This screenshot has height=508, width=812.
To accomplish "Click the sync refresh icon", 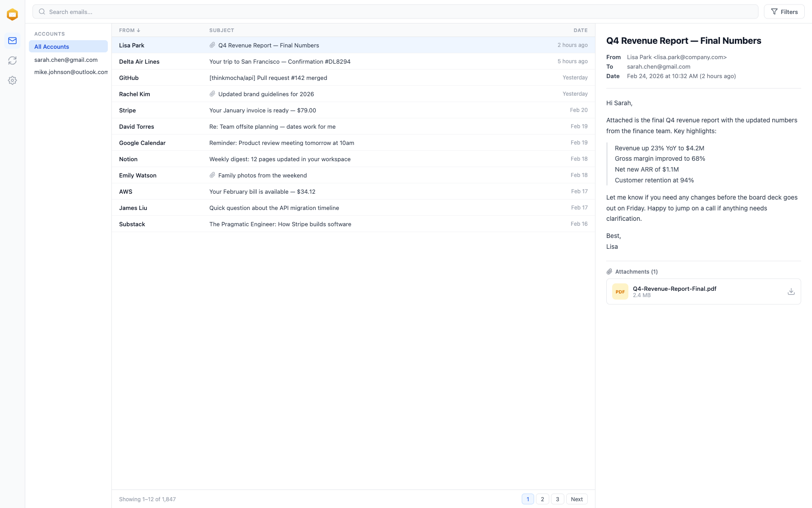I will tap(12, 60).
